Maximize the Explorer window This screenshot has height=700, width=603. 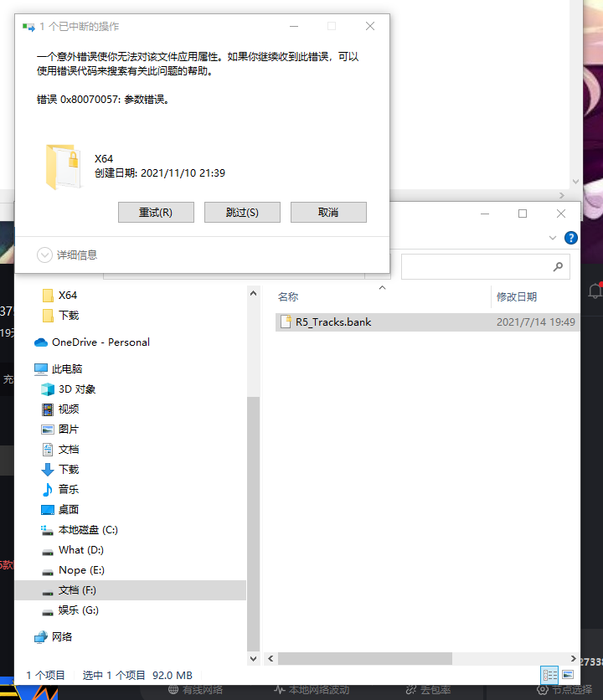tap(523, 214)
